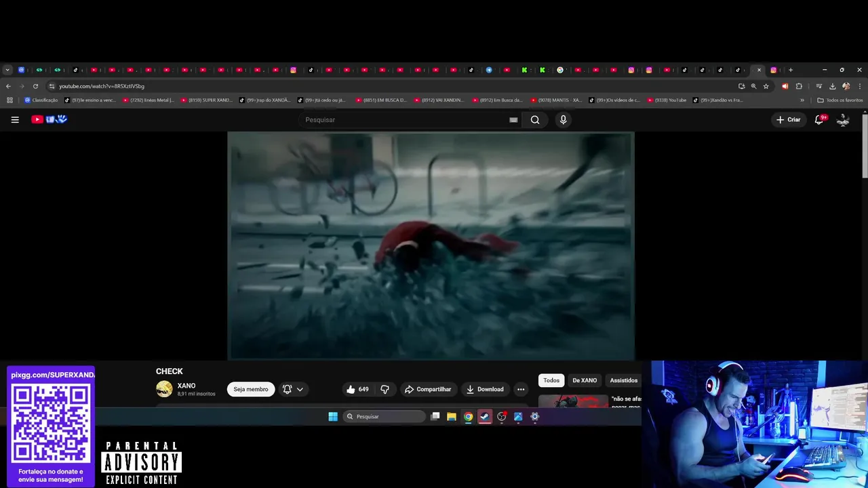868x488 pixels.
Task: Open the Classificação bookmark
Action: (41, 100)
